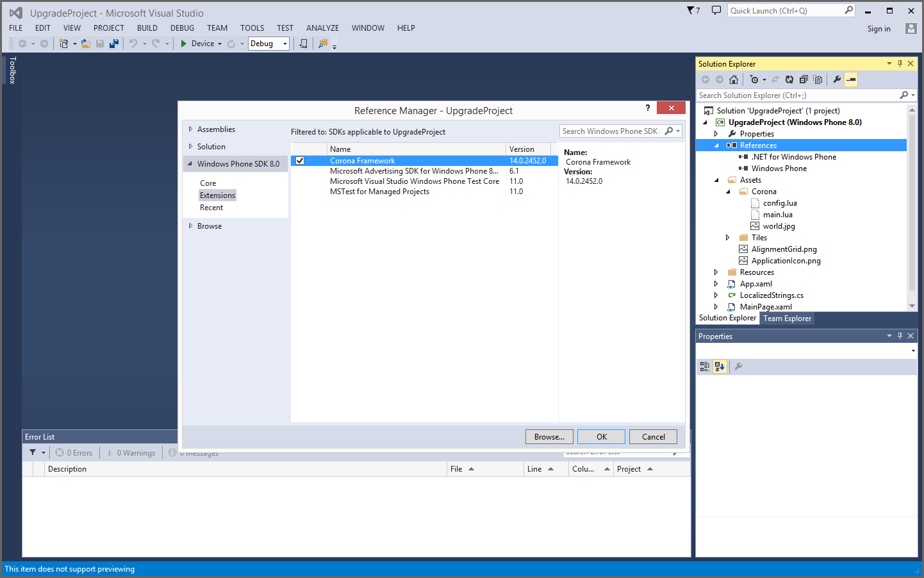
Task: Pin the Properties panel with its pushpin icon
Action: (x=900, y=336)
